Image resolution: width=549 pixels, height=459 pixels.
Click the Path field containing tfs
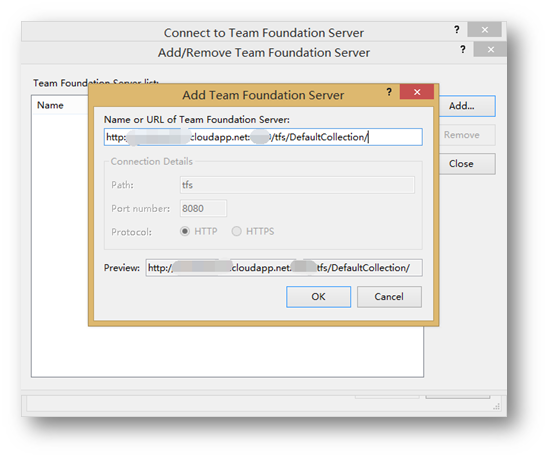(x=297, y=185)
